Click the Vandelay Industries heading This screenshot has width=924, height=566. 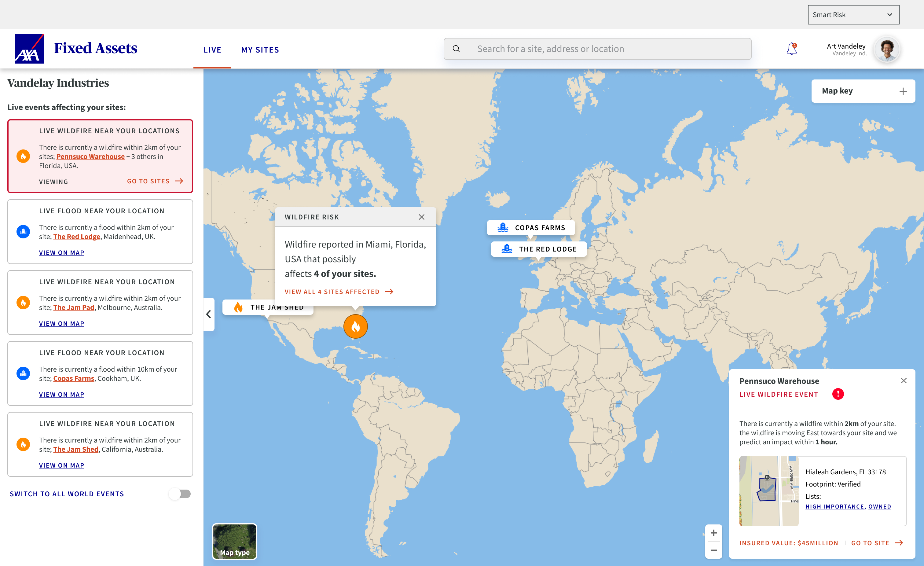point(58,83)
